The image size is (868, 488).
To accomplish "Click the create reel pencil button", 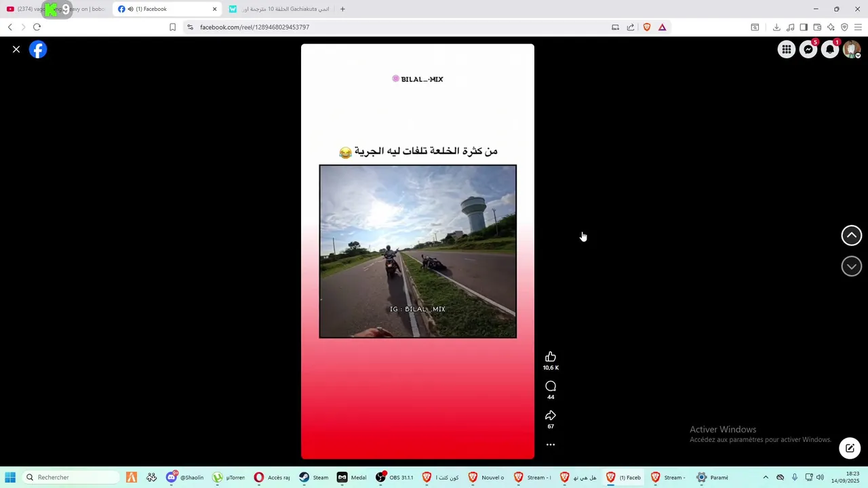I will (x=850, y=448).
